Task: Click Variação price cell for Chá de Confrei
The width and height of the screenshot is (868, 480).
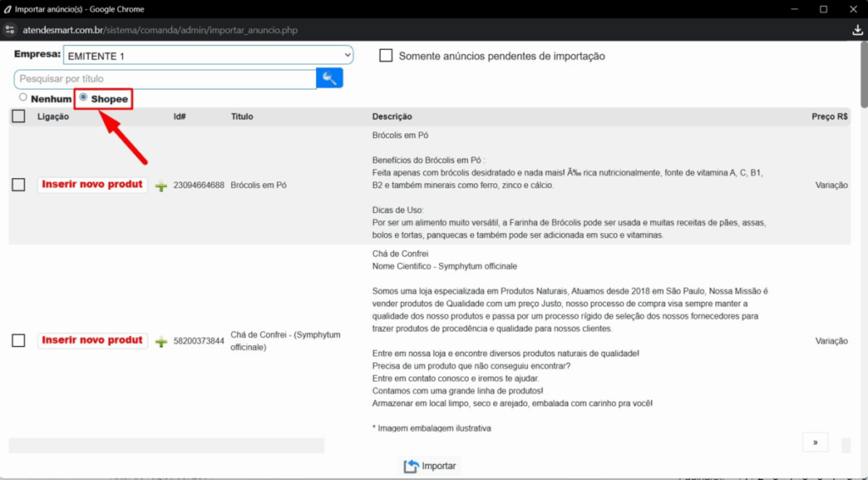Action: [832, 341]
